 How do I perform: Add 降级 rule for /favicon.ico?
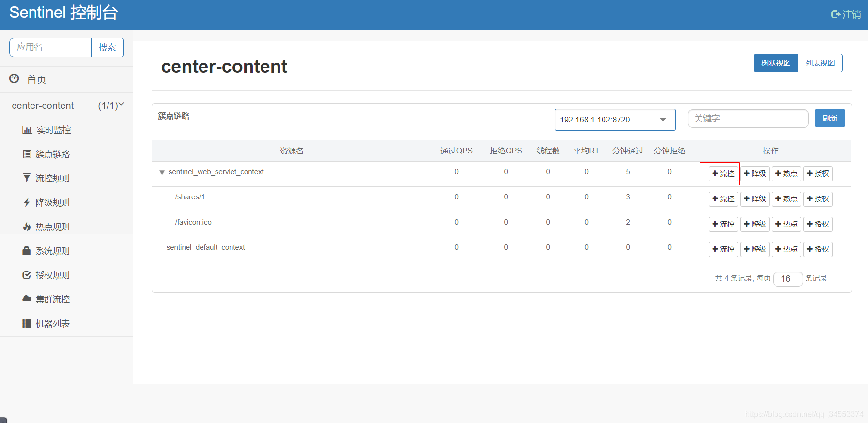click(x=755, y=224)
